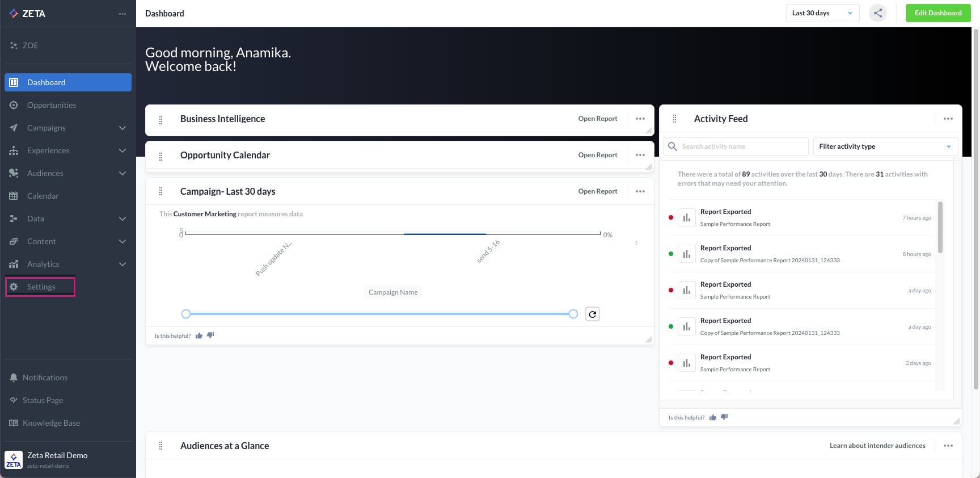Viewport: 980px width, 478px height.
Task: Click thumbs down under Activity Feed
Action: [x=724, y=417]
